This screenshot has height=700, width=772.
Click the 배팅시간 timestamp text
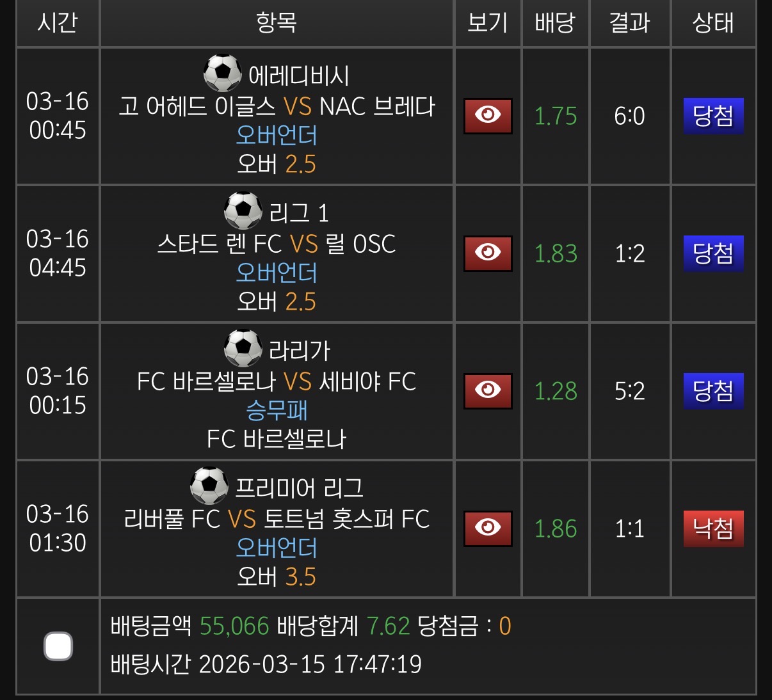[266, 664]
